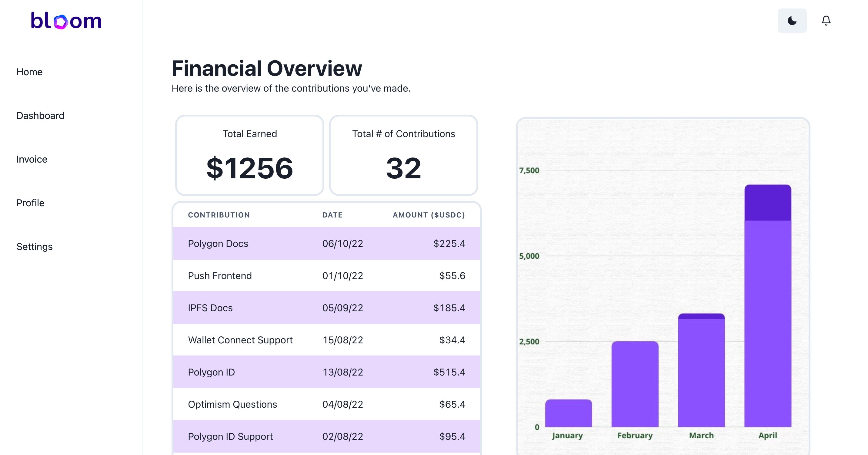Click the amount $515.4
Viewport: 868px width, 455px height.
tap(449, 372)
